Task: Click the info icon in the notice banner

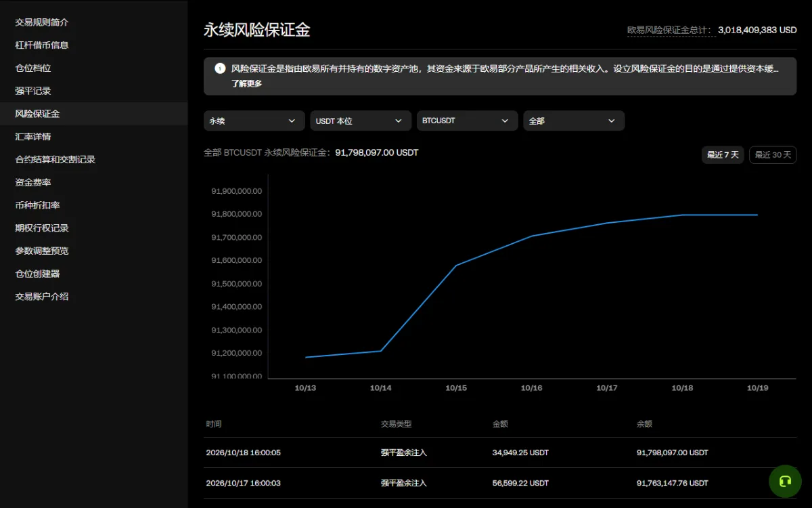Action: coord(220,68)
